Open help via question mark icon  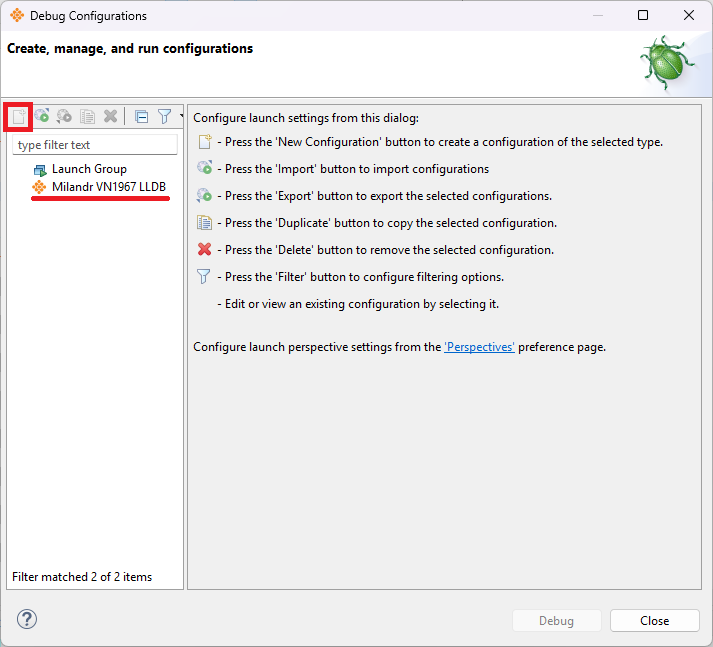point(27,619)
